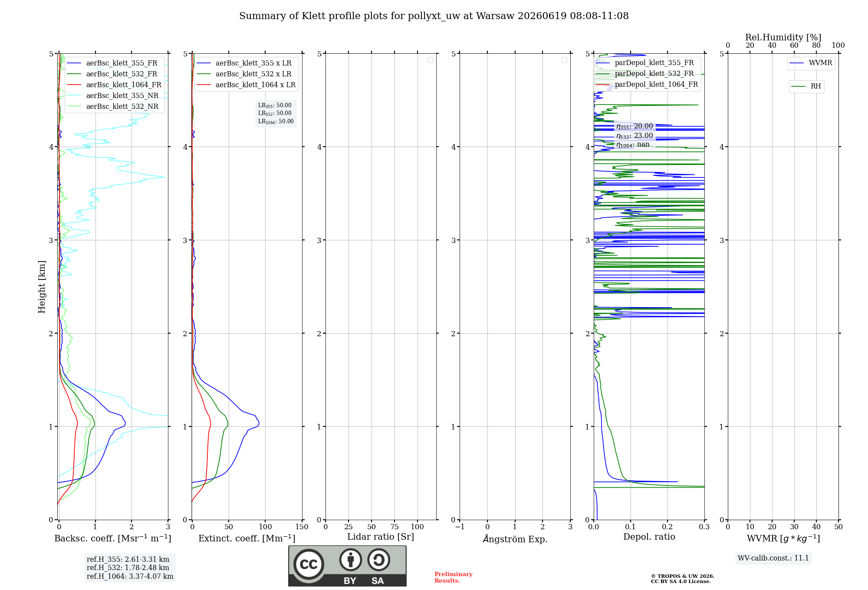Click the ref.H_1064: 3.37-4.07 km text

click(130, 577)
